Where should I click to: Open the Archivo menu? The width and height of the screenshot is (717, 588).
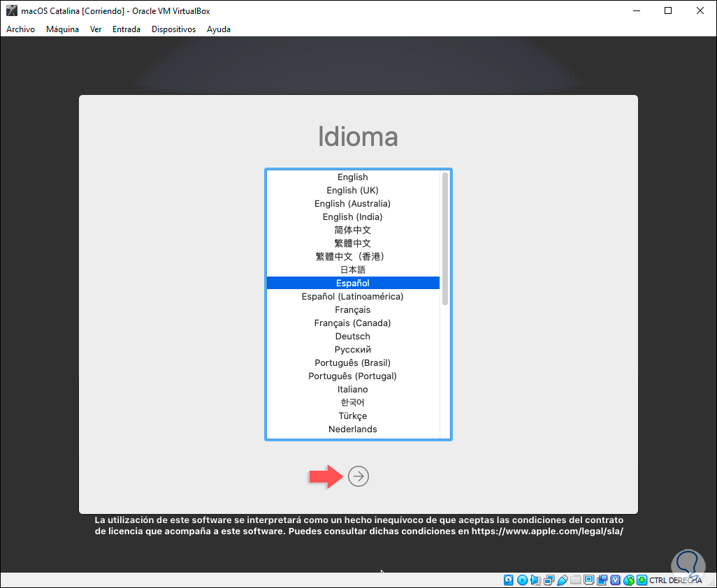point(20,29)
